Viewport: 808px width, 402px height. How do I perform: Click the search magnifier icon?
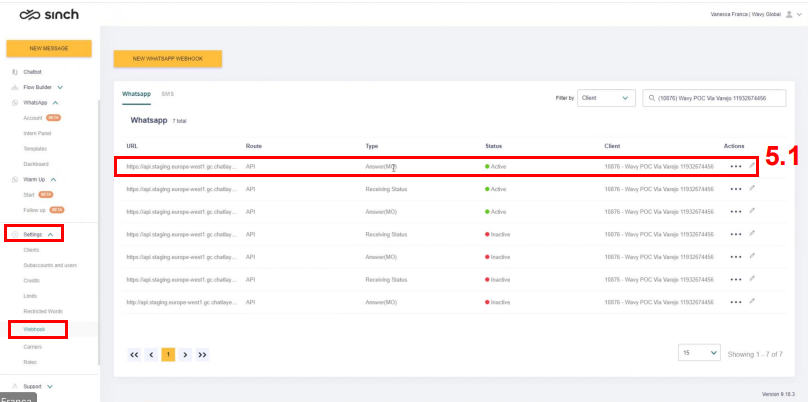click(x=651, y=98)
